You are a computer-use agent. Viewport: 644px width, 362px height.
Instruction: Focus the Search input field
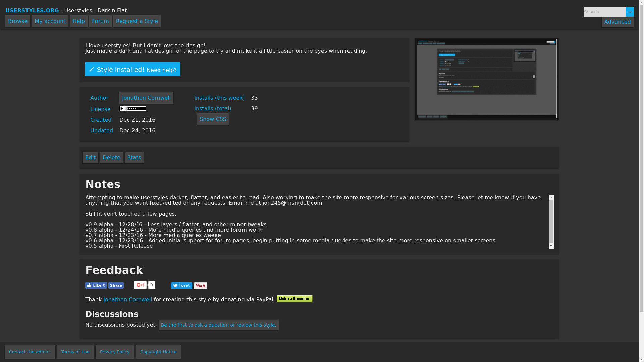[604, 12]
